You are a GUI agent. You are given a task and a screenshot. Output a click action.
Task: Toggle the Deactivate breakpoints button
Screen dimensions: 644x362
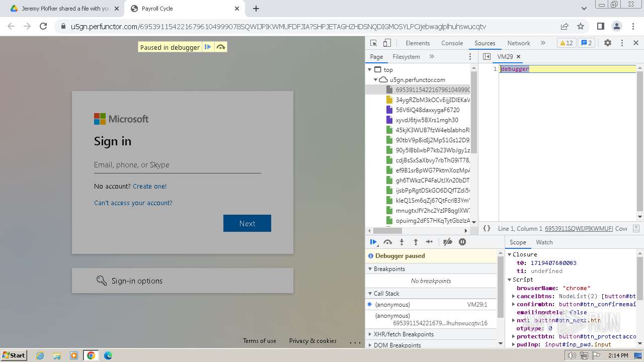448,242
